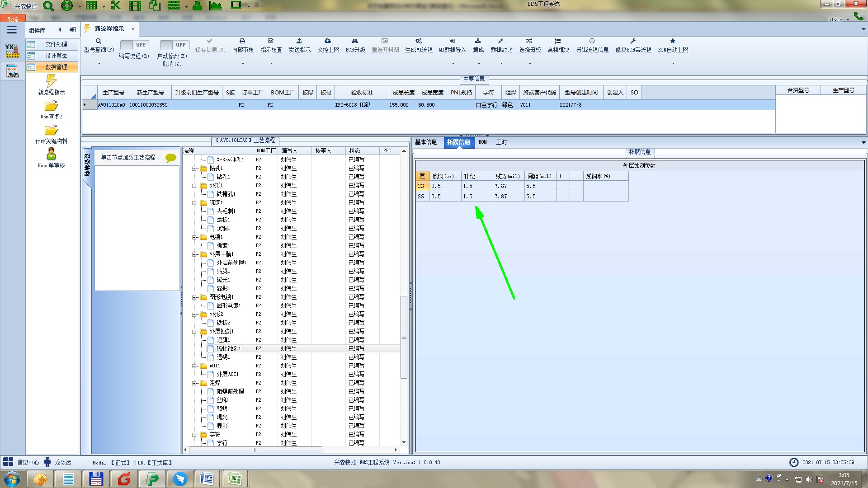Collapse the 阻焊 tree folder
Image resolution: width=868 pixels, height=488 pixels.
[194, 383]
